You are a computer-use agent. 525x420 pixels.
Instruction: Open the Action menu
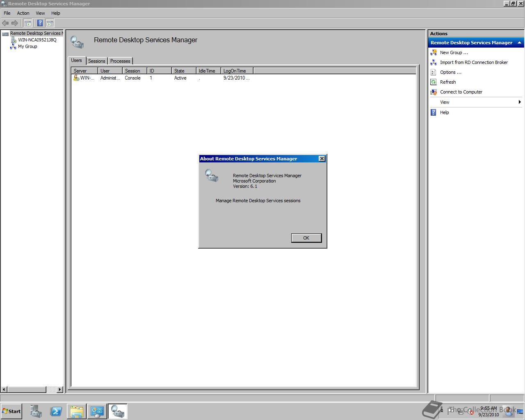[23, 13]
